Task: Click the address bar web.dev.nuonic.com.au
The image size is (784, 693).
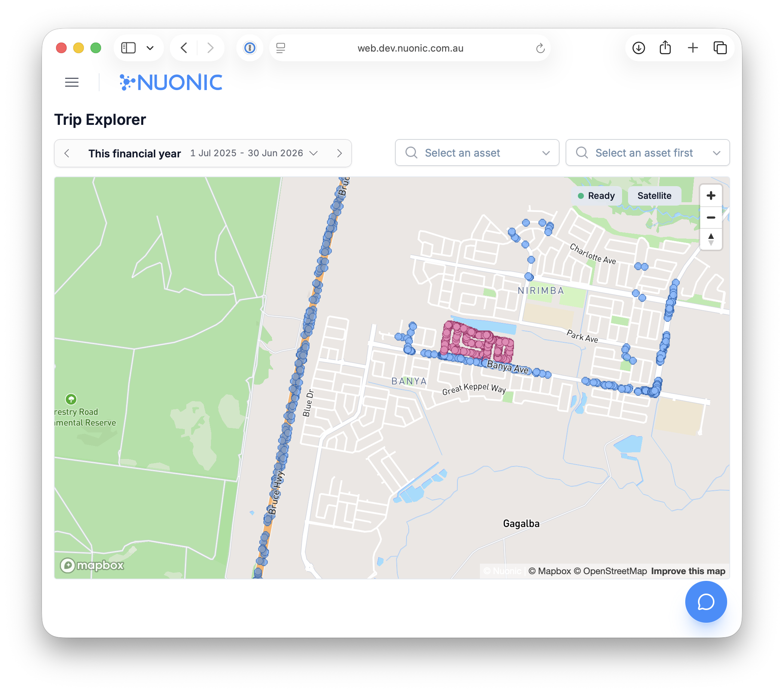Action: [410, 48]
